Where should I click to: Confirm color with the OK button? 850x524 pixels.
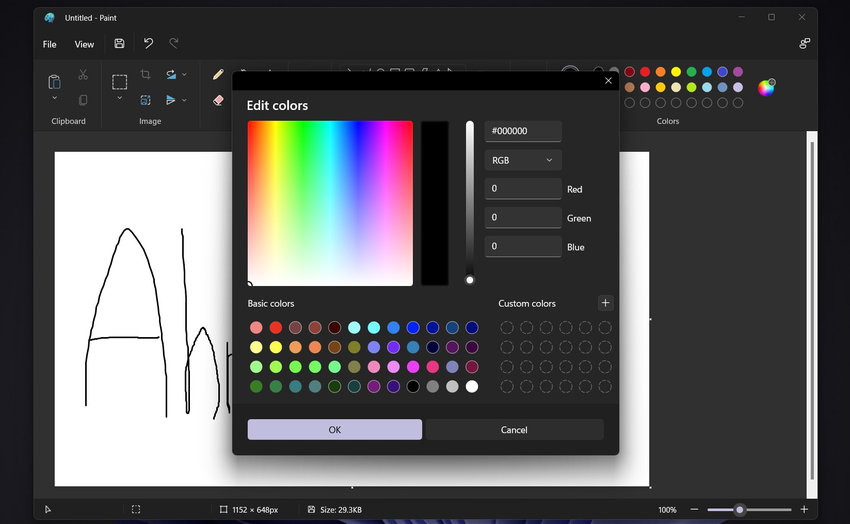coord(334,429)
